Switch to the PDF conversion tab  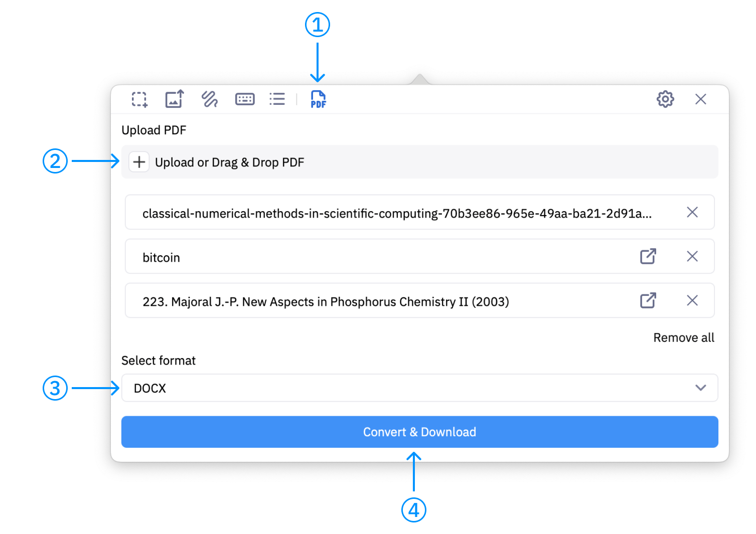tap(318, 99)
